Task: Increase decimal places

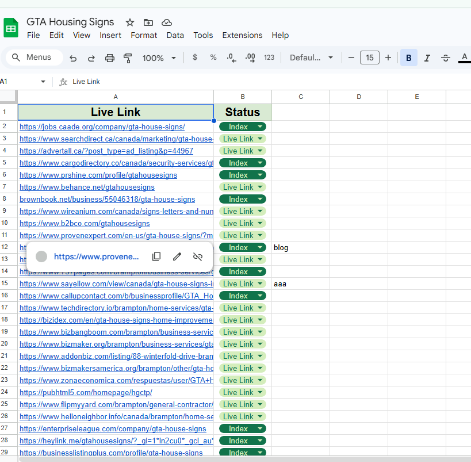Action: (x=250, y=58)
